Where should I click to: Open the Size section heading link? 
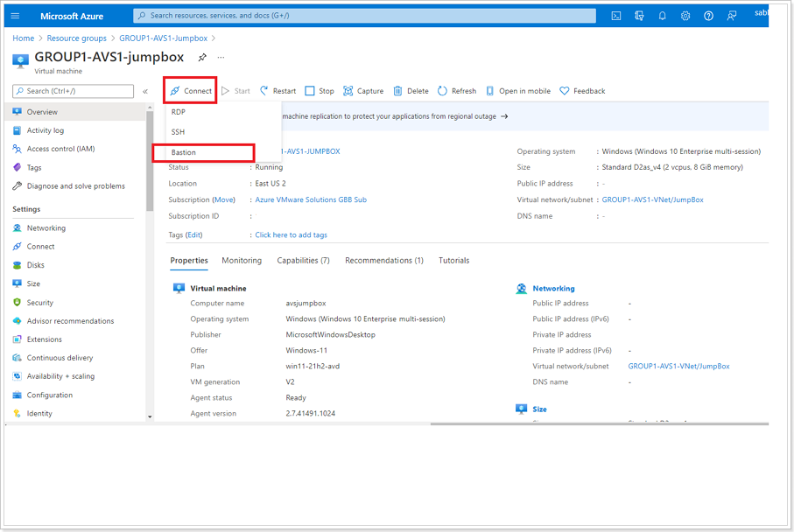(x=539, y=409)
